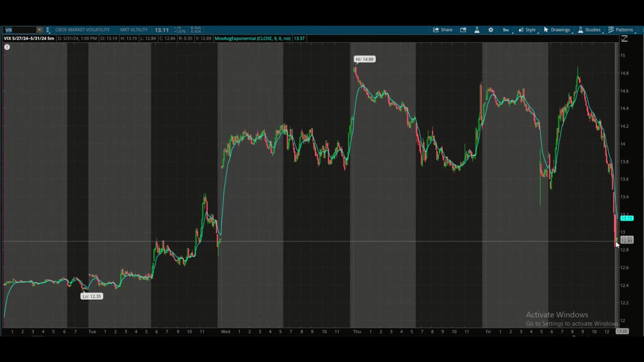Click the drawing set icon below Patterns
Image resolution: width=644 pixels, height=362 pixels.
coord(624,39)
